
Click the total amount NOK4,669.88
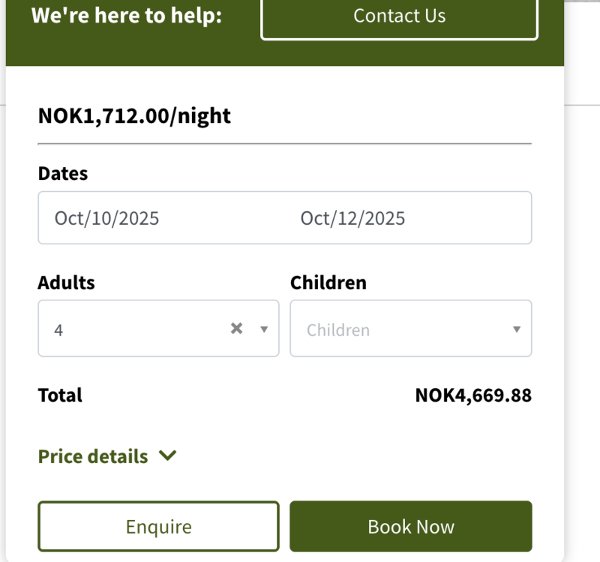[x=473, y=395]
